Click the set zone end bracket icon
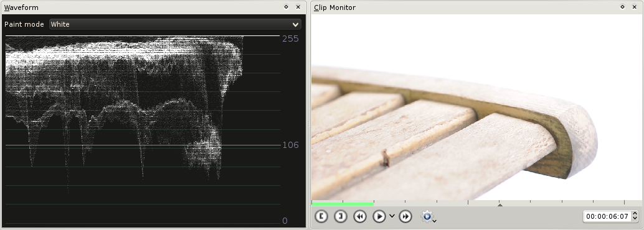644x230 pixels. coord(341,216)
